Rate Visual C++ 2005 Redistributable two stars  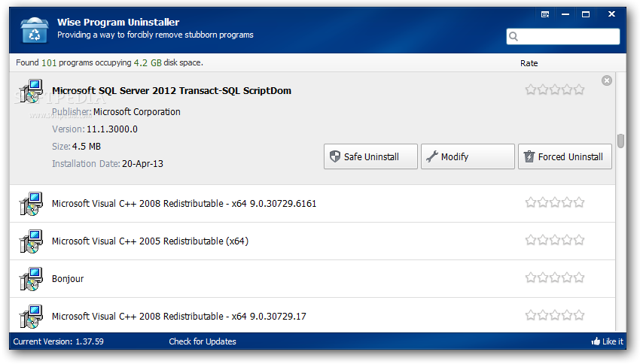[543, 240]
